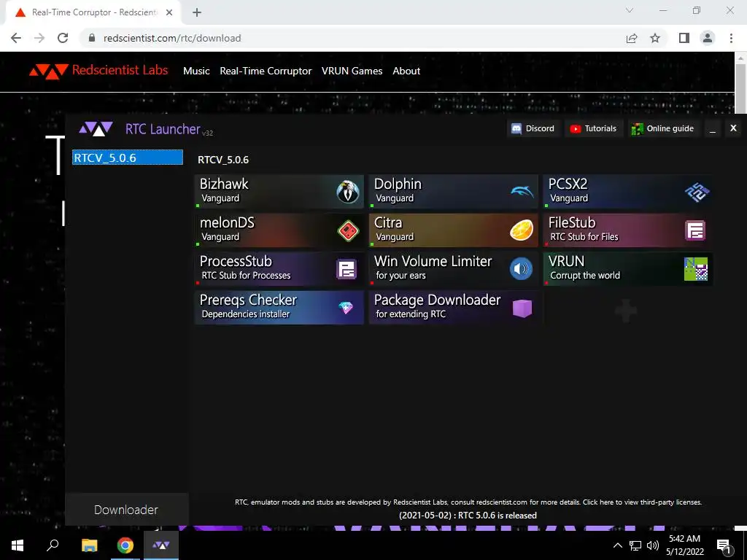Click the Prereqs Checker gem icon

pos(346,308)
